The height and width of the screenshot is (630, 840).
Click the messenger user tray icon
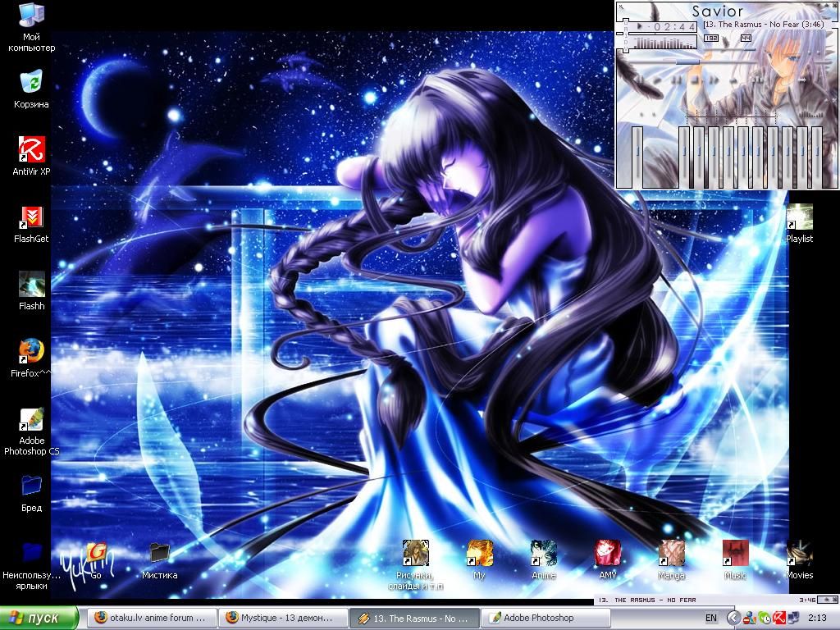(751, 618)
